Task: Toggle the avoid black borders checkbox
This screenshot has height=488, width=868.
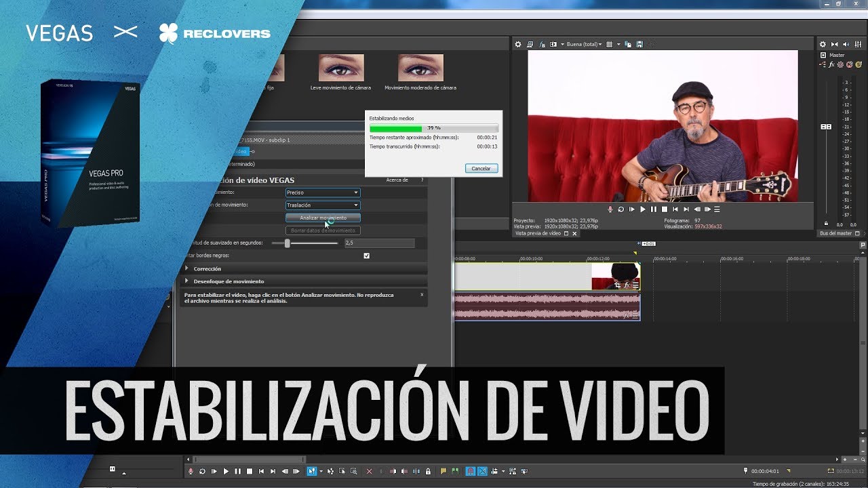Action: (x=367, y=256)
